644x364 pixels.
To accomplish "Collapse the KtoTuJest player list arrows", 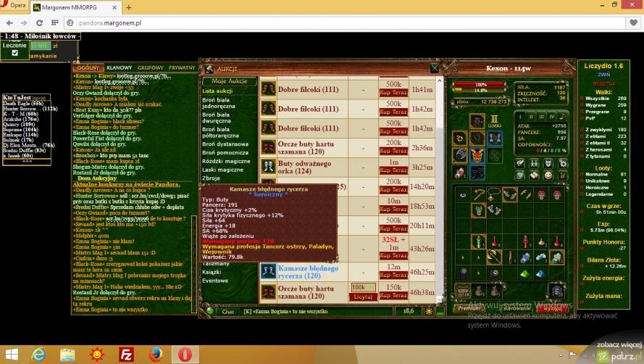I will pos(28,161).
